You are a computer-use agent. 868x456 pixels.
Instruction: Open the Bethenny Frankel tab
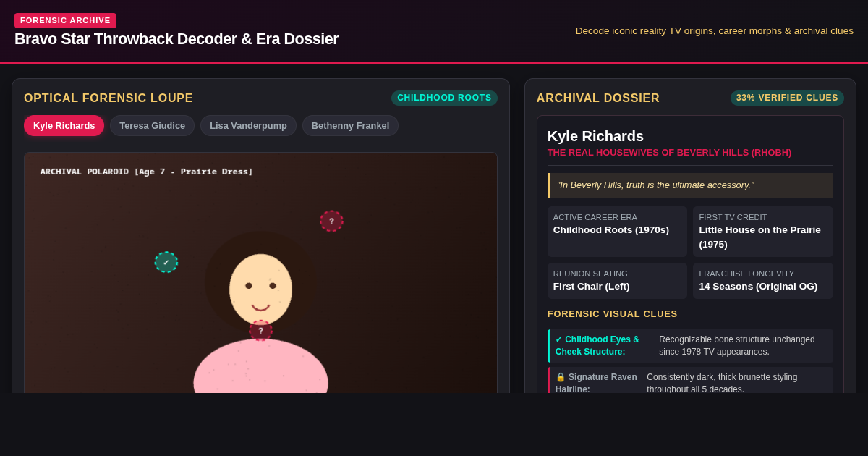coord(350,125)
